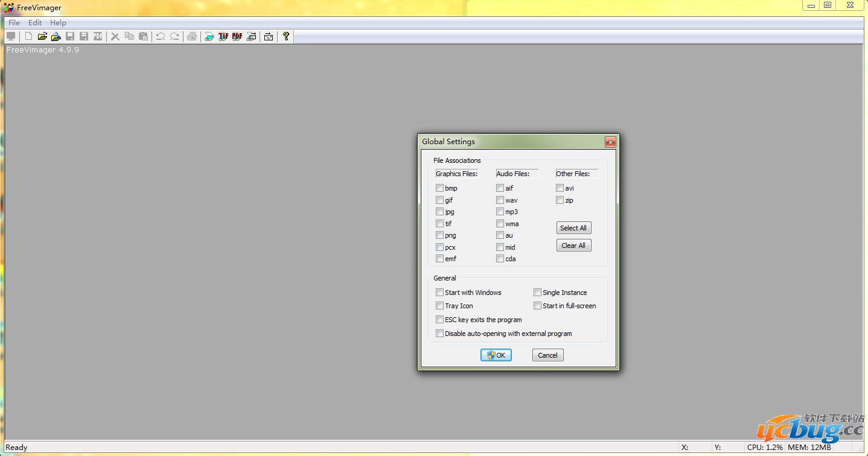Open the Help menu
The height and width of the screenshot is (456, 868).
(58, 23)
